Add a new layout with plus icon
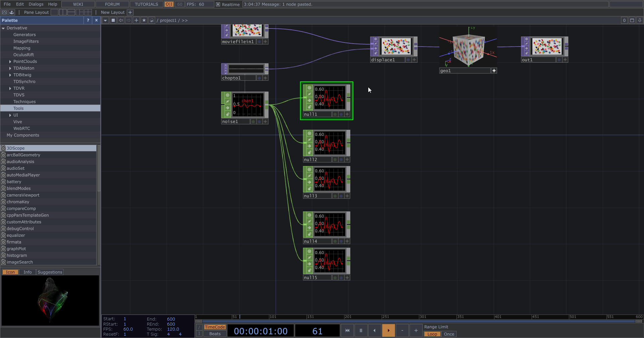The width and height of the screenshot is (644, 338). point(130,12)
